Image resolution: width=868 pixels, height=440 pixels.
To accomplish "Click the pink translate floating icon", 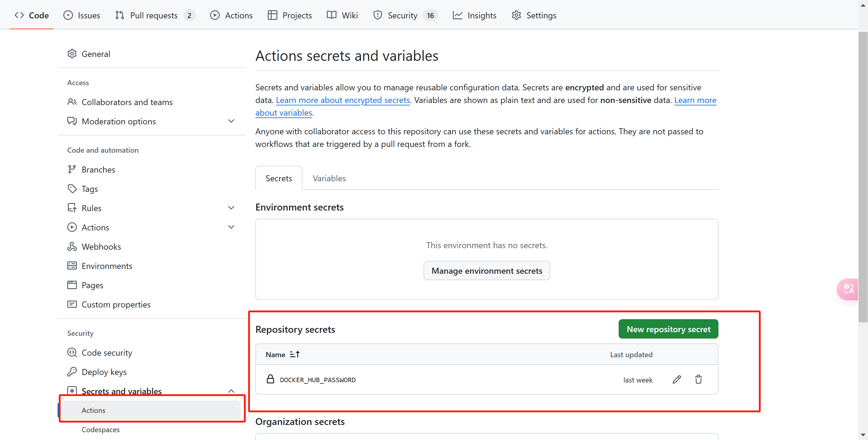I will [848, 289].
